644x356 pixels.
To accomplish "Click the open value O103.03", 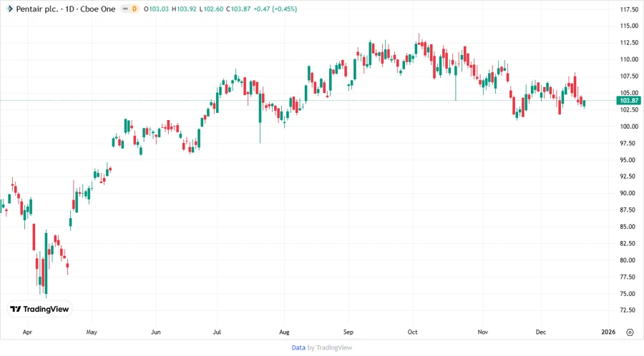I will (x=156, y=9).
